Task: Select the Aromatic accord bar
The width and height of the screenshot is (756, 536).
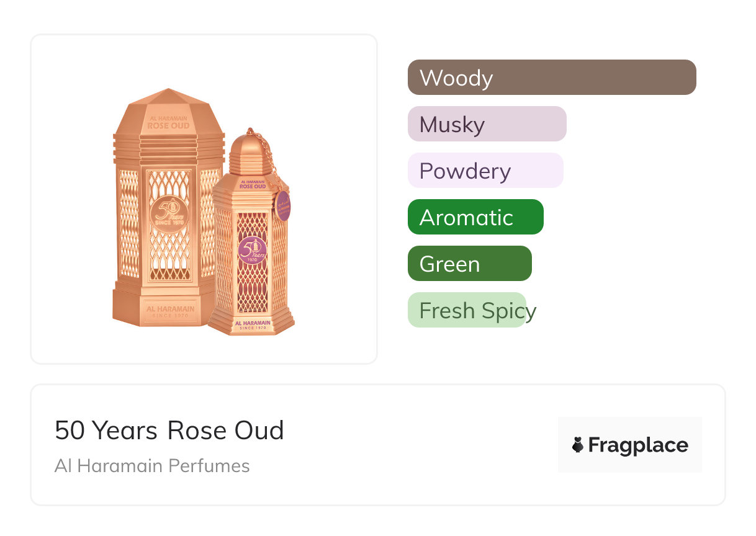Action: coord(475,217)
